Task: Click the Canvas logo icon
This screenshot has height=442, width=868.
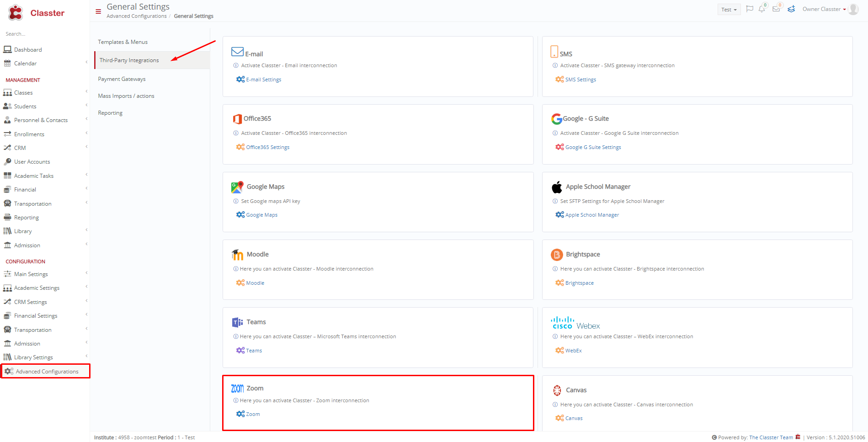Action: pyautogui.click(x=557, y=390)
